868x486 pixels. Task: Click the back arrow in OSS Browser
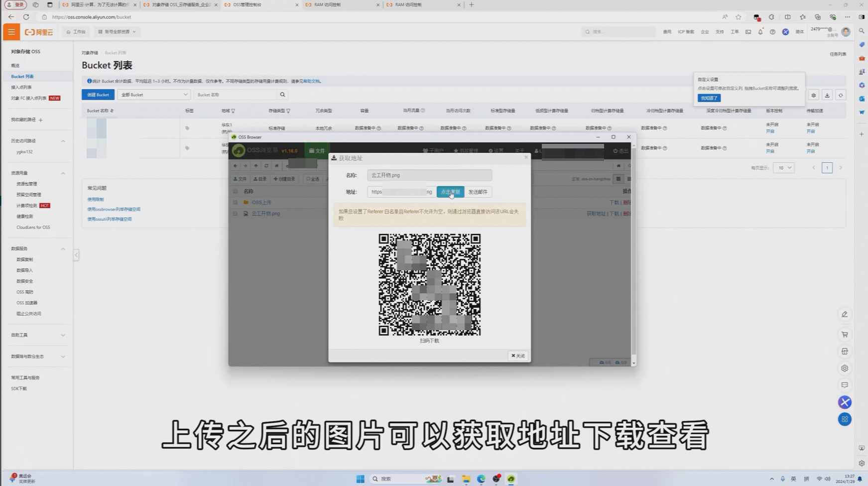coord(236,166)
